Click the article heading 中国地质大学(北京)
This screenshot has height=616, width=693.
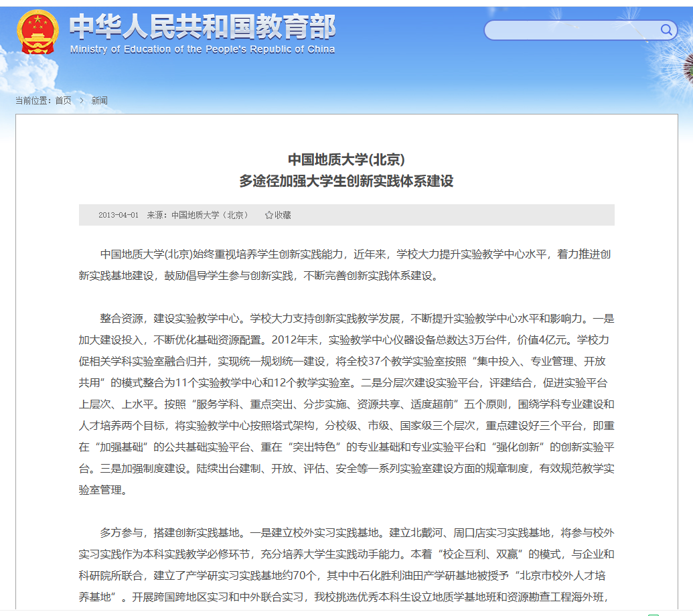click(x=346, y=159)
